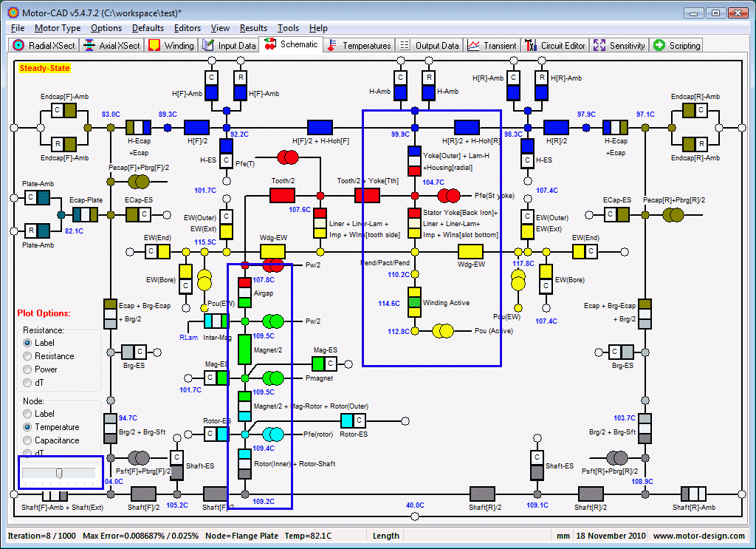Open the File menu
The image size is (756, 549).
click(18, 28)
